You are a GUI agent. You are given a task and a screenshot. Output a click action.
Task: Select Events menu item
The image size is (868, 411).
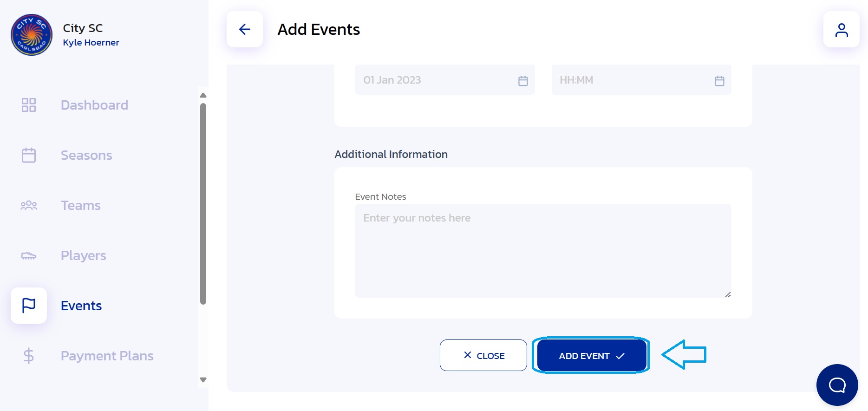click(x=81, y=306)
